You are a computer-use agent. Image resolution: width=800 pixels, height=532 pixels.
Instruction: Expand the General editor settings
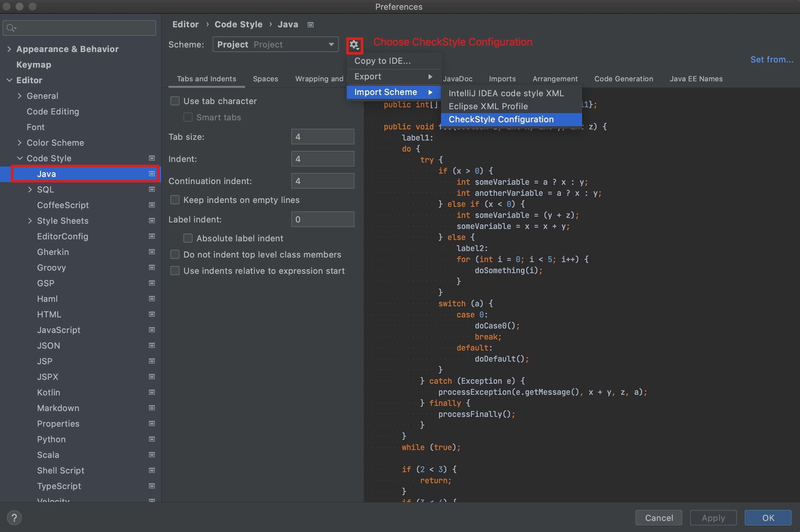(x=21, y=95)
